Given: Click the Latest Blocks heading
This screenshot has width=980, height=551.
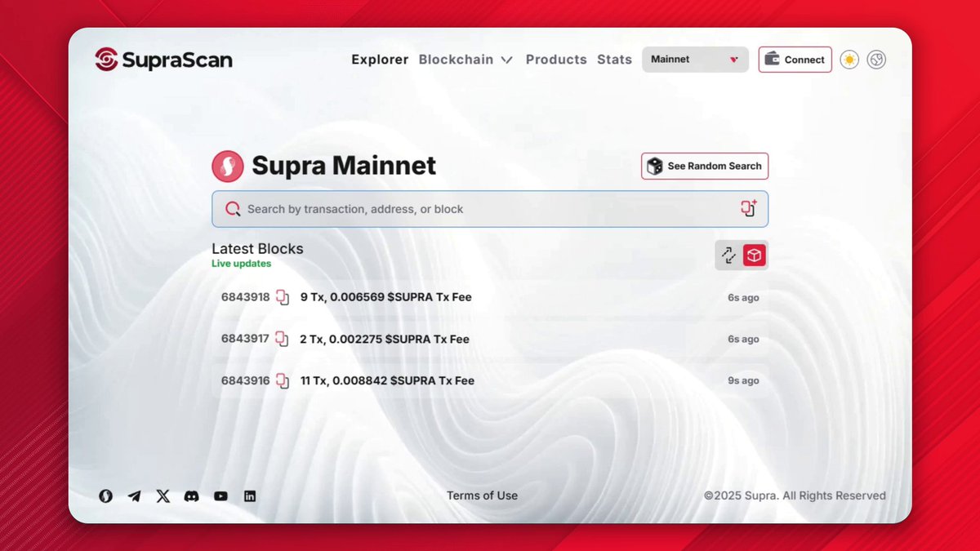Looking at the screenshot, I should pos(257,249).
